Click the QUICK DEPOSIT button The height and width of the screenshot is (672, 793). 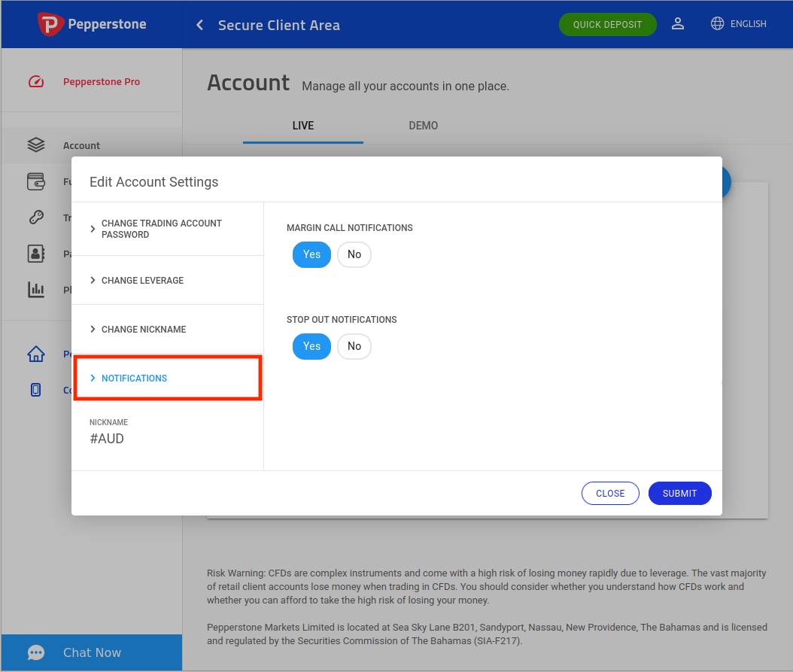[607, 24]
